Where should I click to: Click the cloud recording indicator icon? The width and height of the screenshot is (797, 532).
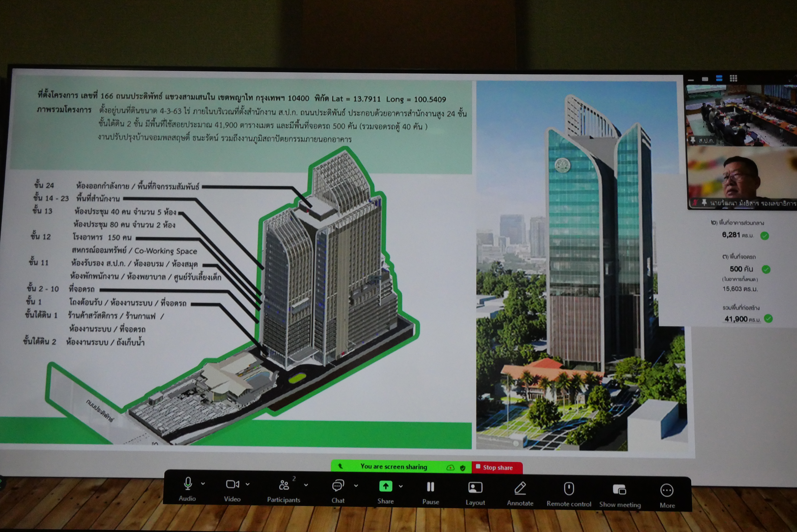coord(450,467)
